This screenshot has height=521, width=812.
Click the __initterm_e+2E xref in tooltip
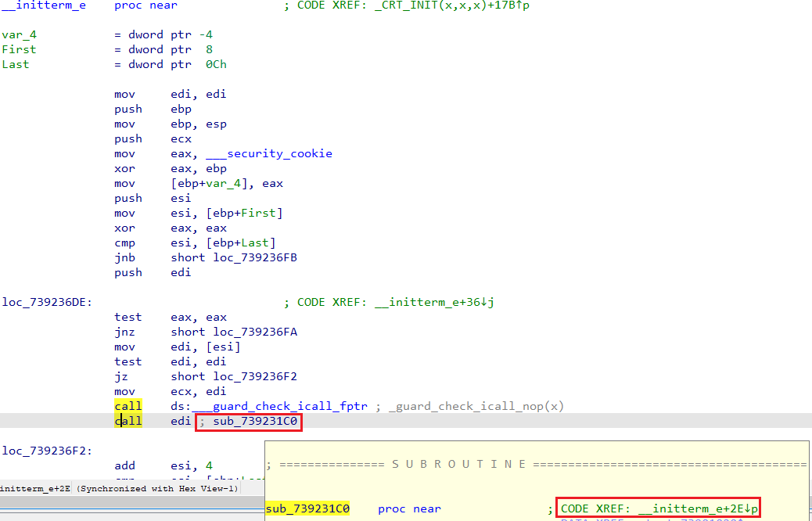point(698,509)
